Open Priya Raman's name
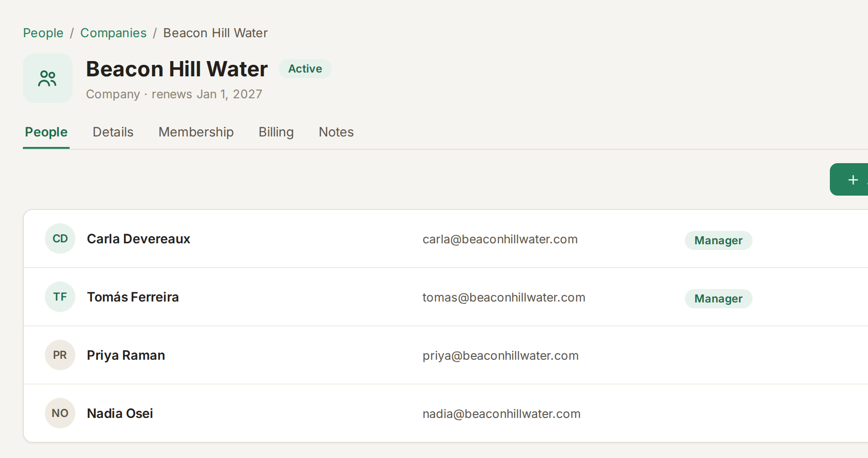 point(126,355)
